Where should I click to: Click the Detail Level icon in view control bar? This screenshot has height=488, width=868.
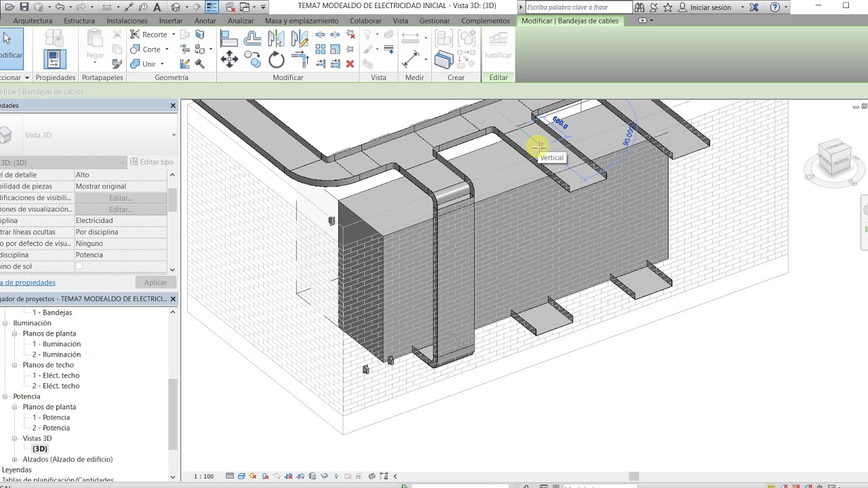230,476
